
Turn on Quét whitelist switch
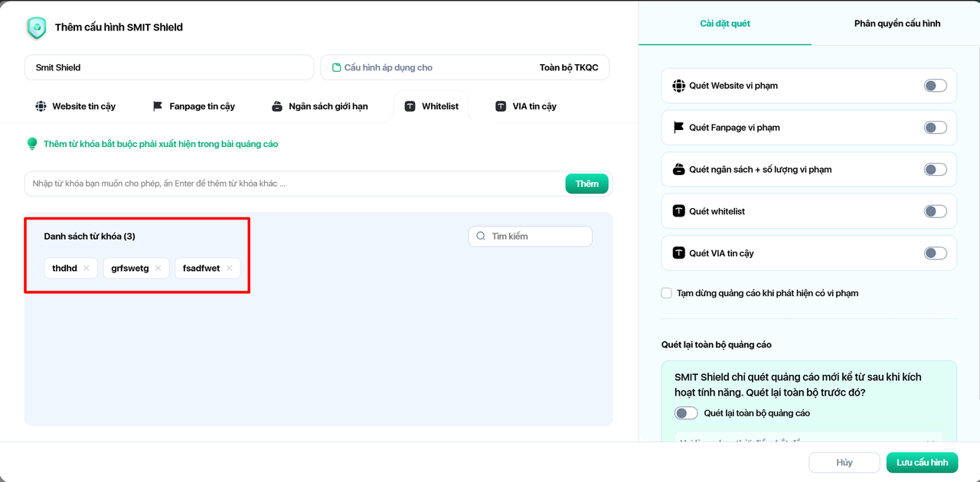click(935, 211)
